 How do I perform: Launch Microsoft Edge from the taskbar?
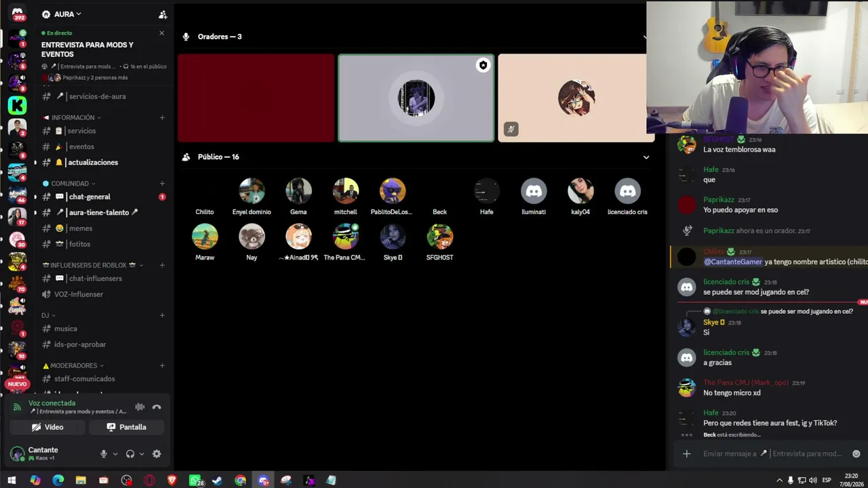click(58, 481)
